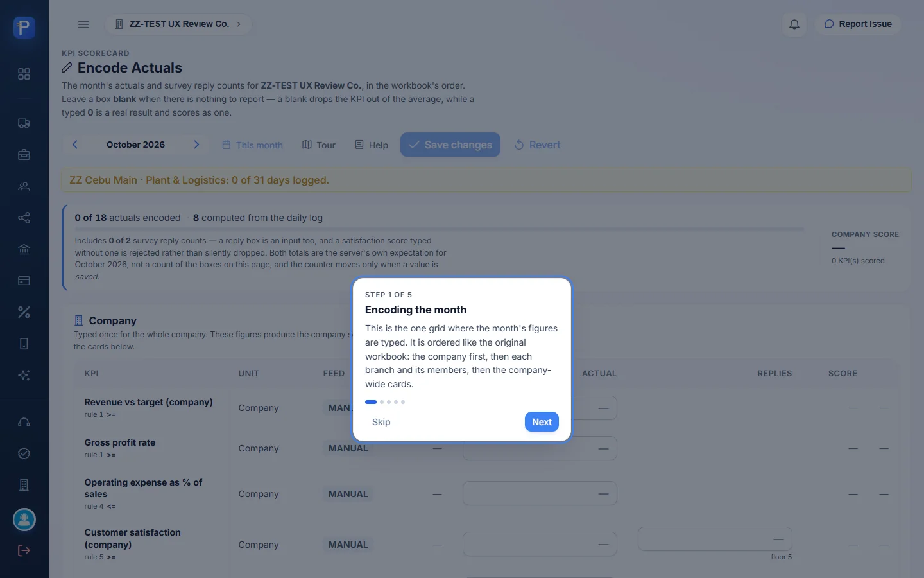Open the circled checkmark icon in sidebar

point(24,453)
